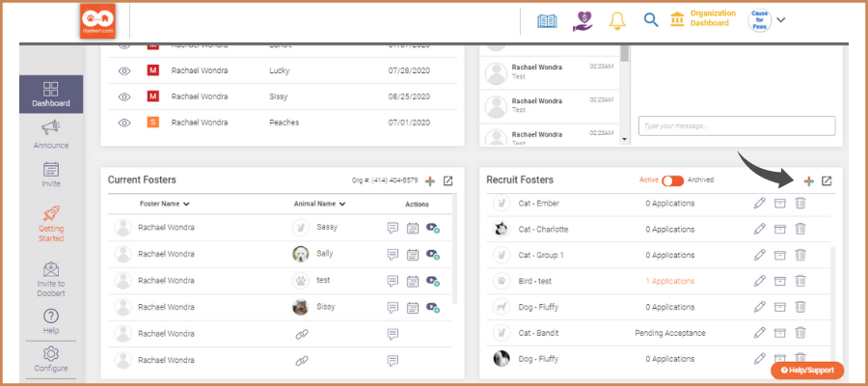Open 1 Applications for Bird - test

(670, 282)
